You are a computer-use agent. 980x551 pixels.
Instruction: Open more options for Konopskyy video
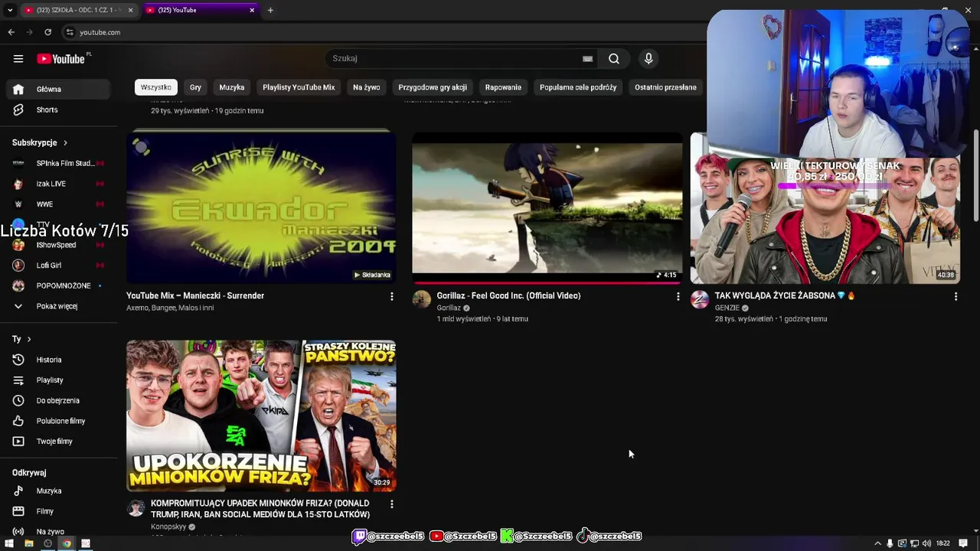(391, 504)
